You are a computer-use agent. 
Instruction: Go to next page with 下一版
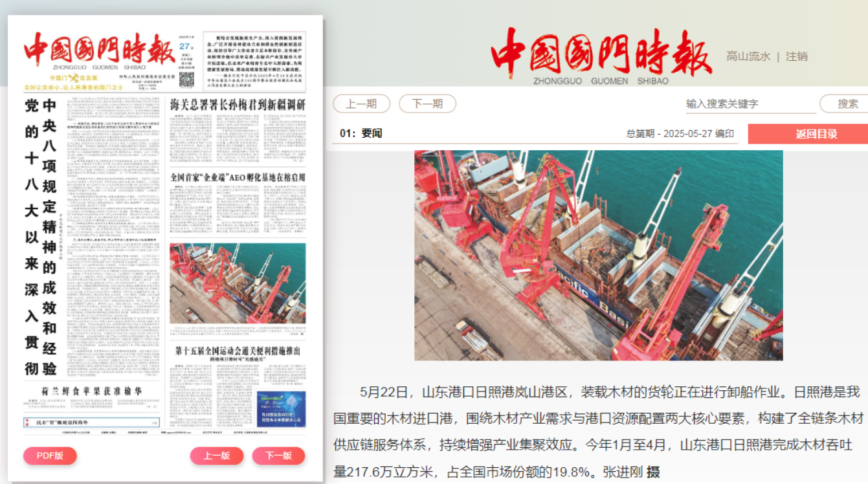coord(278,456)
